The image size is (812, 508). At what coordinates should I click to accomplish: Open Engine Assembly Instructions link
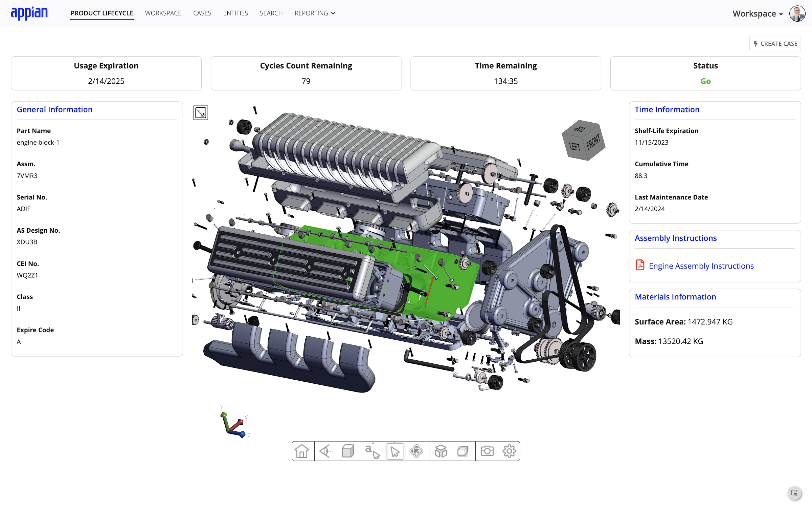(x=701, y=266)
